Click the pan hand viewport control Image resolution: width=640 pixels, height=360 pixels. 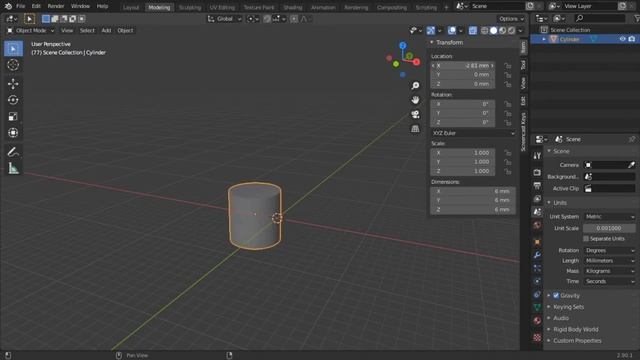(415, 100)
